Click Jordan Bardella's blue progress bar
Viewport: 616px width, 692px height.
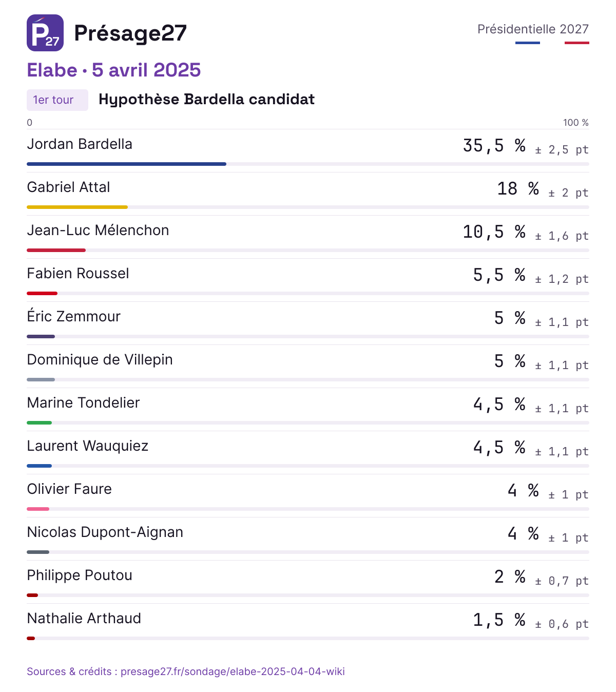point(126,164)
